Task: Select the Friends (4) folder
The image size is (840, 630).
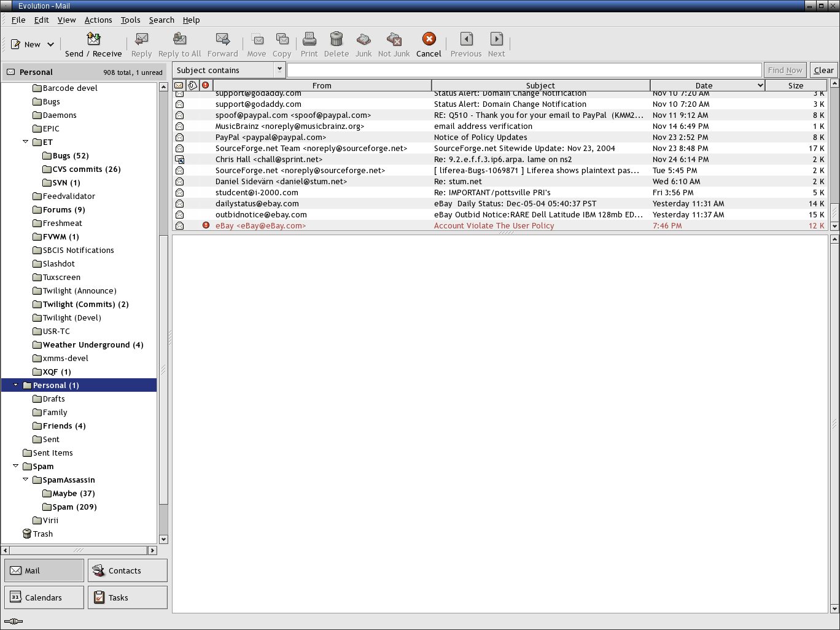Action: click(x=59, y=426)
